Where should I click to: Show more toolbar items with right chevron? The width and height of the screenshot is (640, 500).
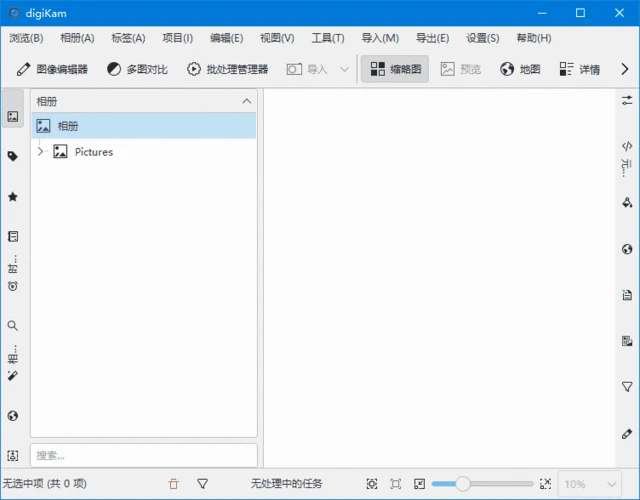click(625, 69)
